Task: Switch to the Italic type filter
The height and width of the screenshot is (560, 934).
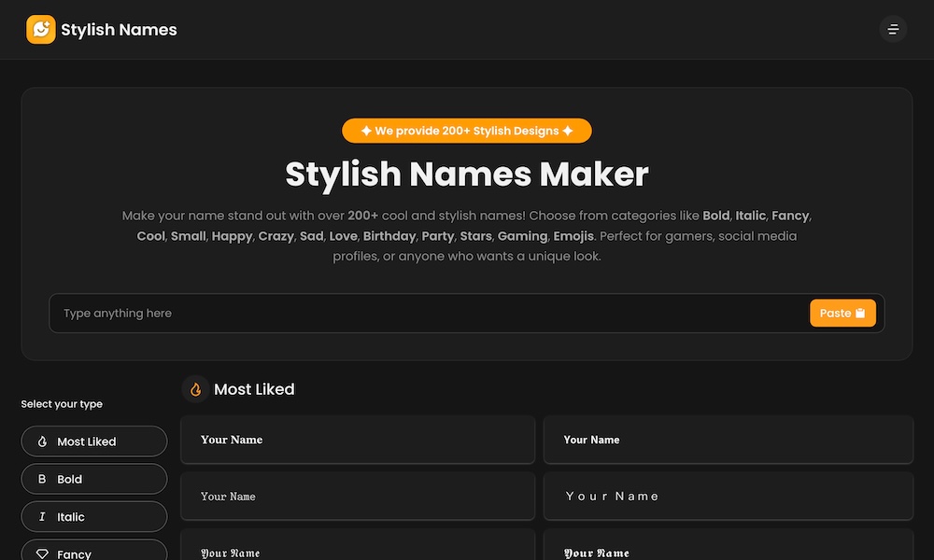Action: click(94, 516)
